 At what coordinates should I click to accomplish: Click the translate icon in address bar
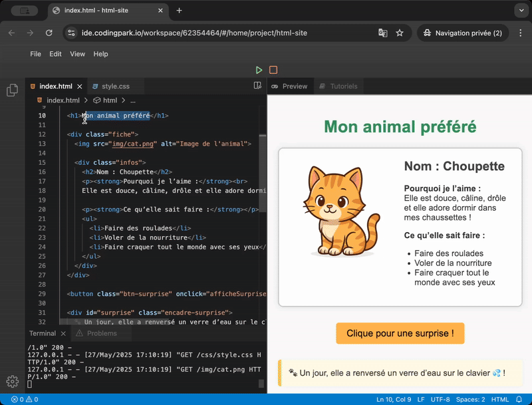pos(382,31)
